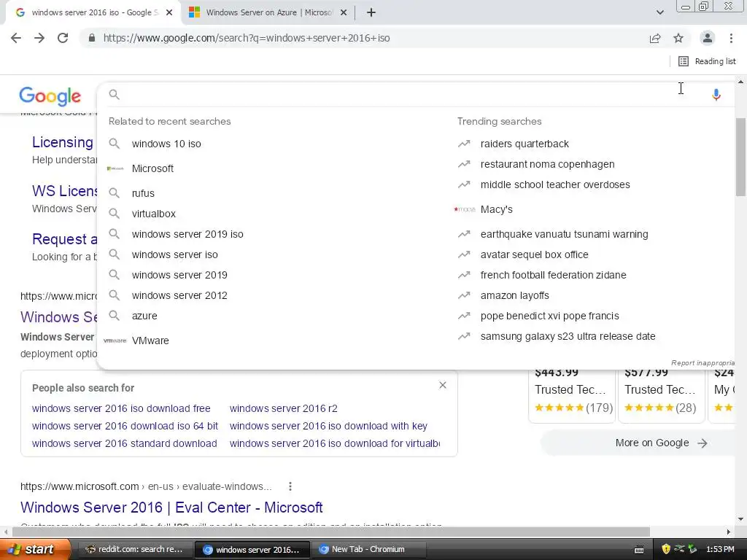The width and height of the screenshot is (747, 560).
Task: Open the Windows Server 2016 Eval Center result
Action: [171, 507]
